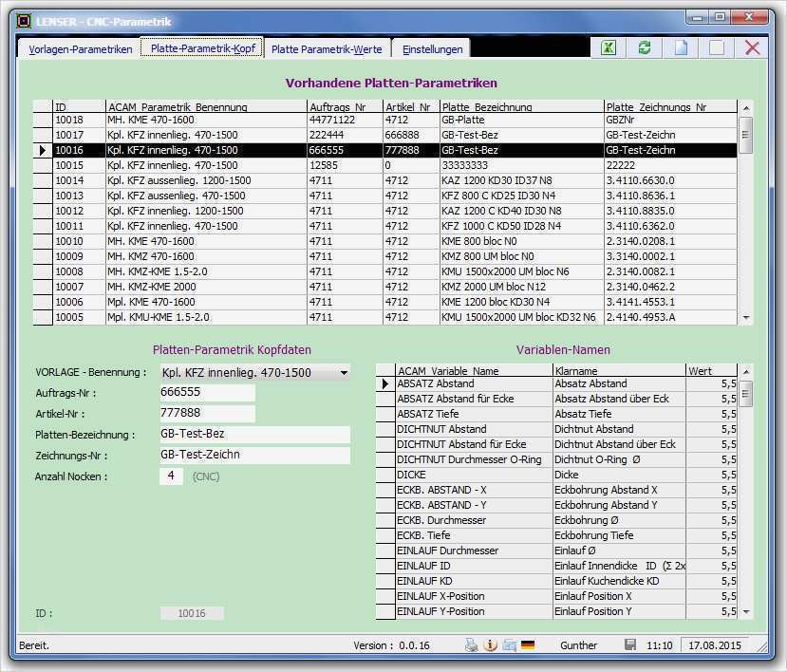Image resolution: width=787 pixels, height=672 pixels.
Task: Select variable 'EINLAUF Durchmesser'
Action: (x=475, y=551)
